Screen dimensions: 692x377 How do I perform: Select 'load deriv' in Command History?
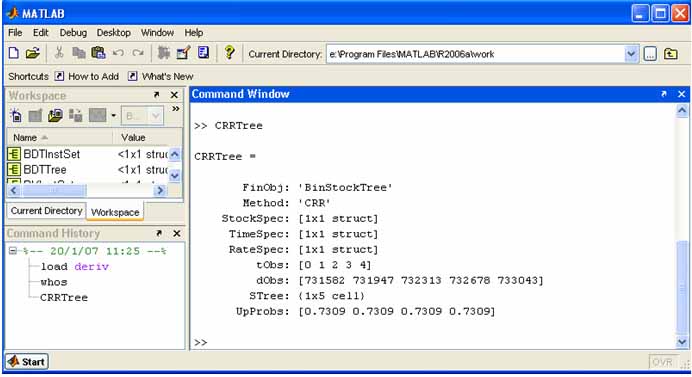[75, 267]
